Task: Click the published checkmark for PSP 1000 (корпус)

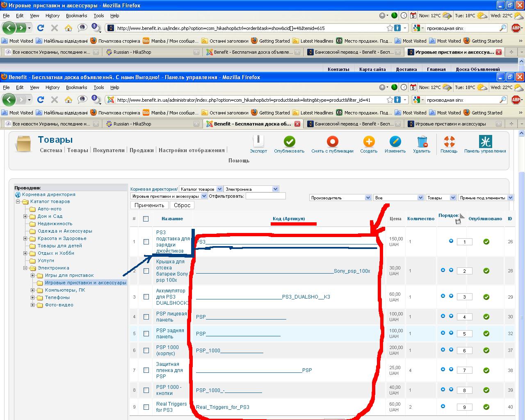Action: coord(486,350)
